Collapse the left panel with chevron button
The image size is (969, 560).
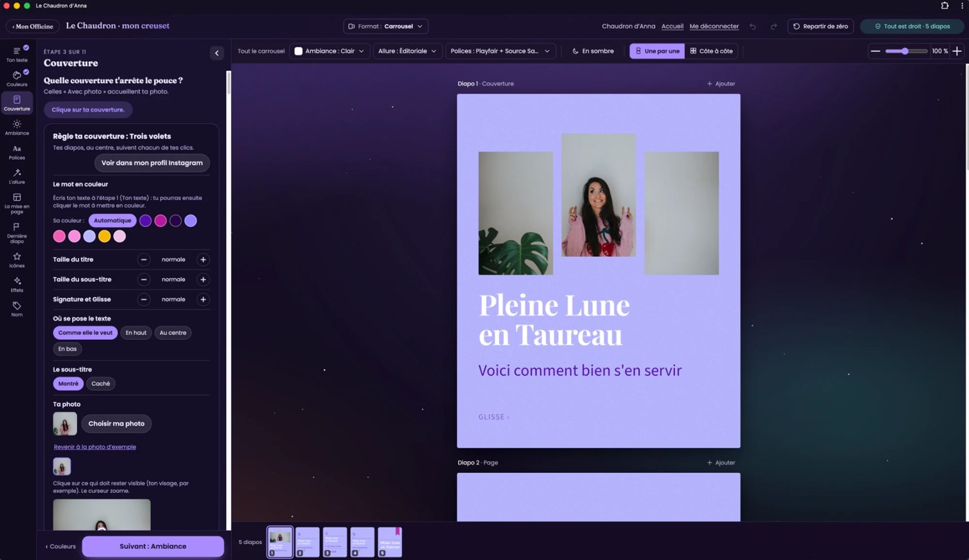click(217, 53)
